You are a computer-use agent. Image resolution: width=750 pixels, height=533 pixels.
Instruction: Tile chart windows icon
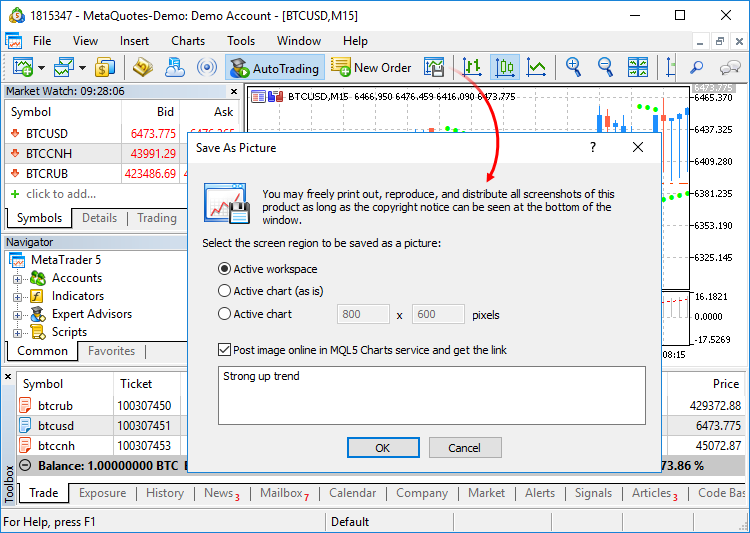[638, 68]
